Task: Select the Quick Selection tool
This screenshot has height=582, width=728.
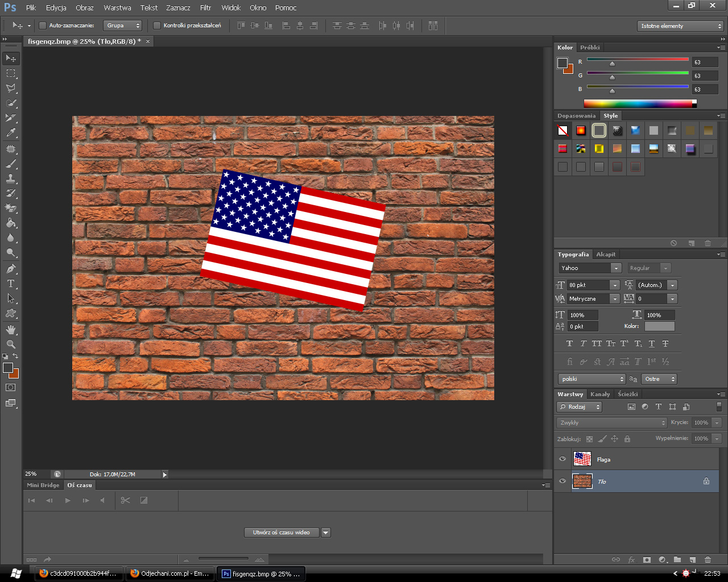Action: click(11, 103)
